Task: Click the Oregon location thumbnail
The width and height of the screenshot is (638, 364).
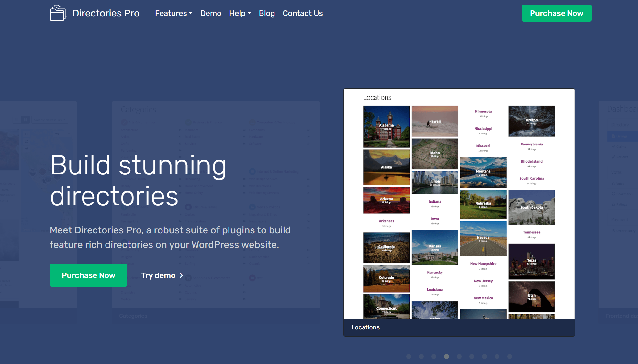Action: click(x=532, y=121)
